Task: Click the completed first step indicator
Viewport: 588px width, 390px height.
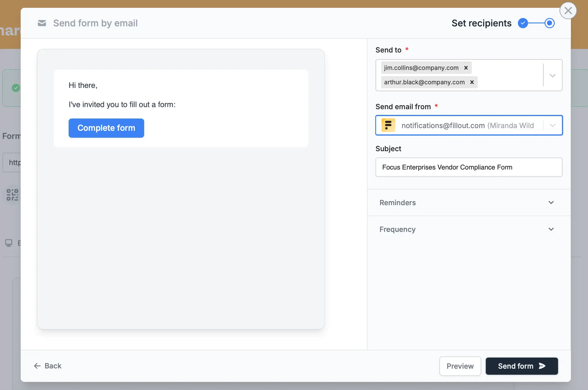Action: click(523, 23)
